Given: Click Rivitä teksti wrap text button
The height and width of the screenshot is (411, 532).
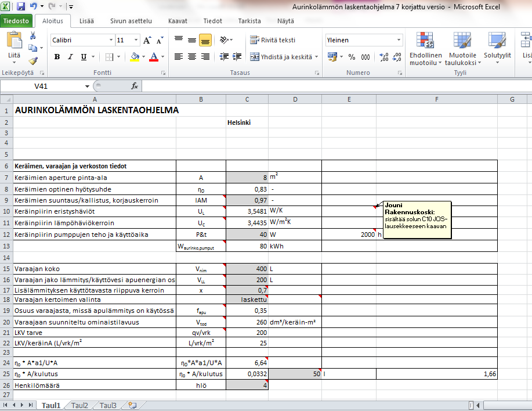Looking at the screenshot, I should tap(273, 40).
